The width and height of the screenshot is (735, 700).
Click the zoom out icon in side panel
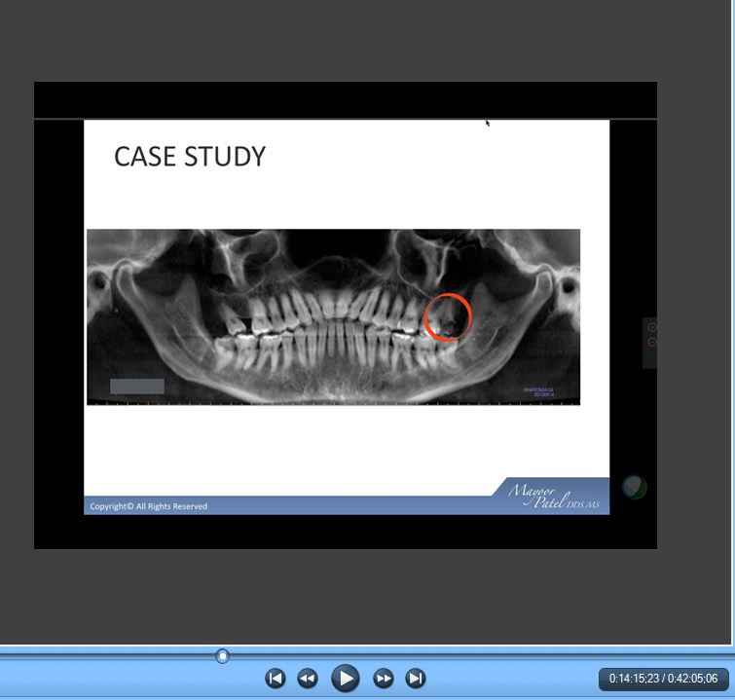pos(651,343)
